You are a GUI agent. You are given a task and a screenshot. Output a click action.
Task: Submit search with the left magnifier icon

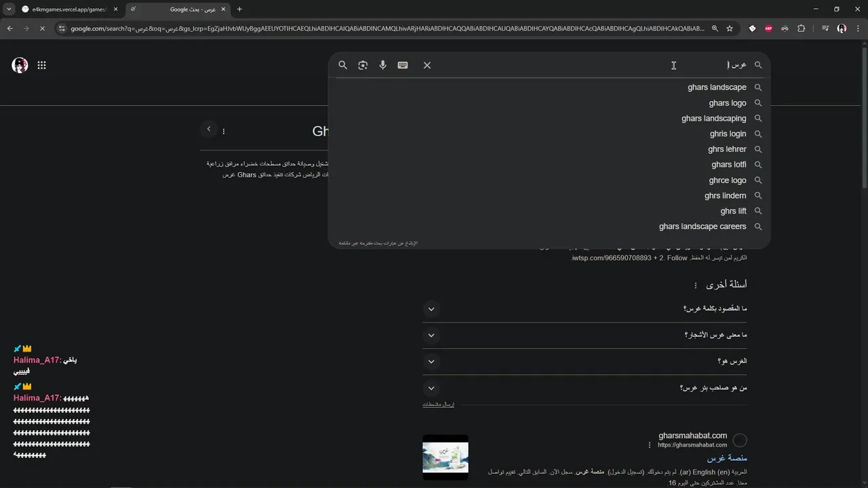tap(342, 65)
